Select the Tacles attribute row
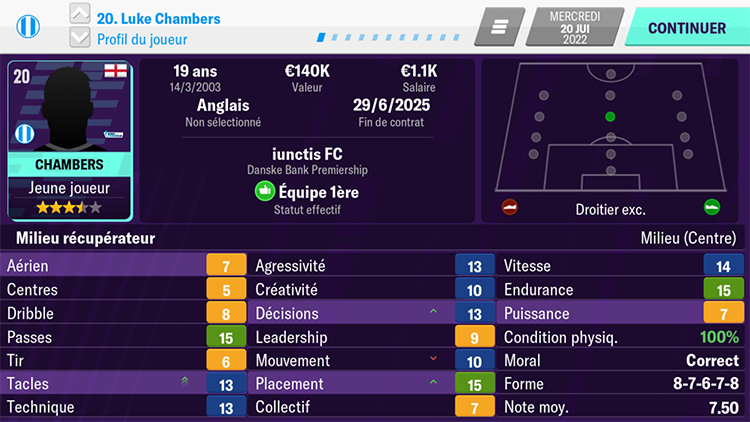The image size is (750, 422). coord(120,384)
